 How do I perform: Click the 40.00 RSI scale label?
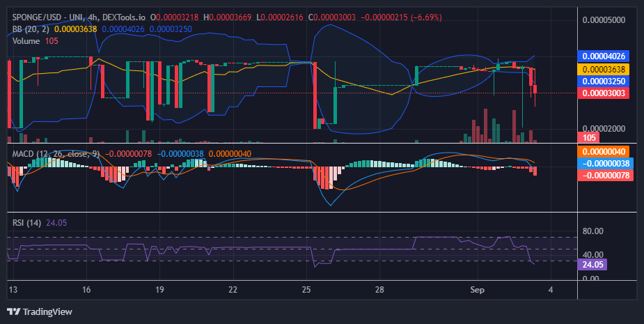click(x=592, y=255)
